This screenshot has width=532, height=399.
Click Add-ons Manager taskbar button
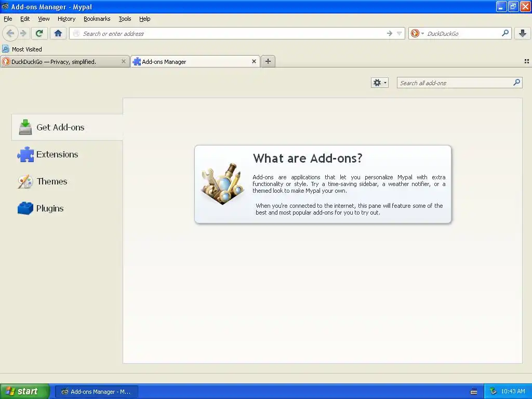click(97, 392)
